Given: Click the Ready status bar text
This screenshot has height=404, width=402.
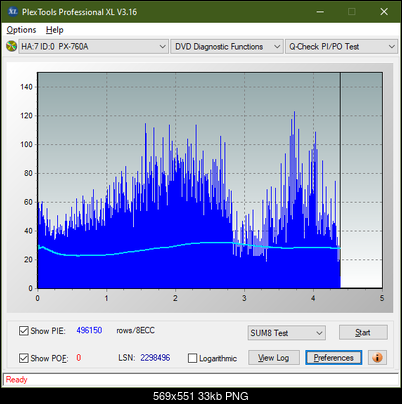Looking at the screenshot, I should pyautogui.click(x=17, y=379).
